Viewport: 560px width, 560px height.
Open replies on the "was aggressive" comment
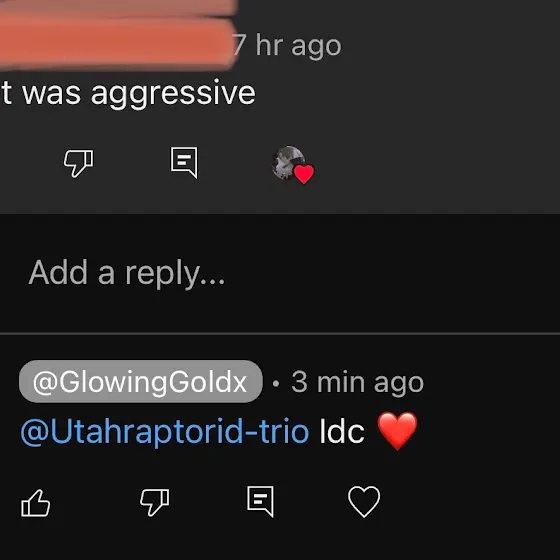(184, 162)
